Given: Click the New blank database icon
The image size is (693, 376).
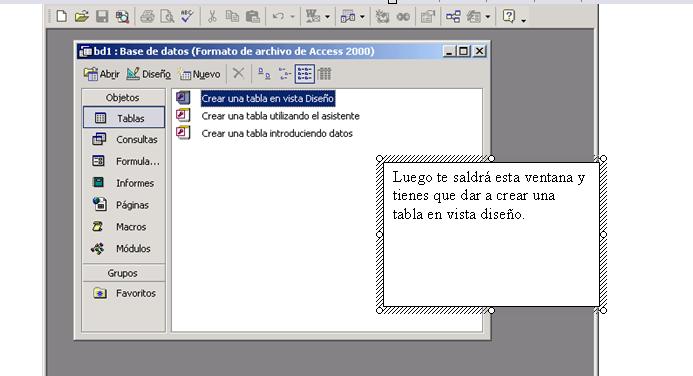Looking at the screenshot, I should 61,16.
